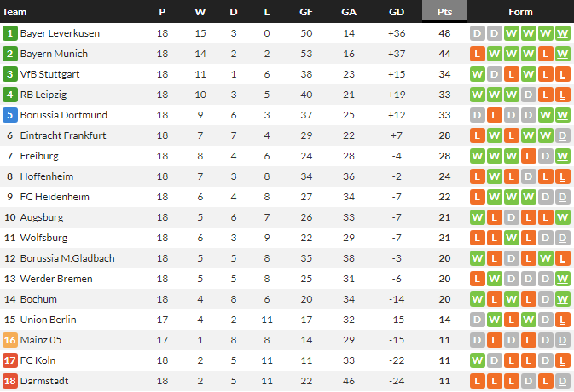Click the green position 3 badge for Stuttgart
The width and height of the screenshot is (574, 392).
(10, 74)
